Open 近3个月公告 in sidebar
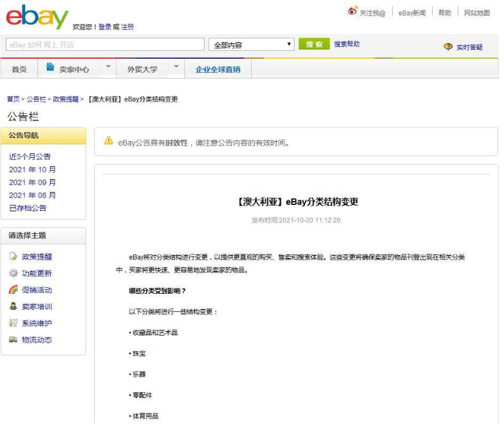Screen dimensions: 504x440 [30, 157]
